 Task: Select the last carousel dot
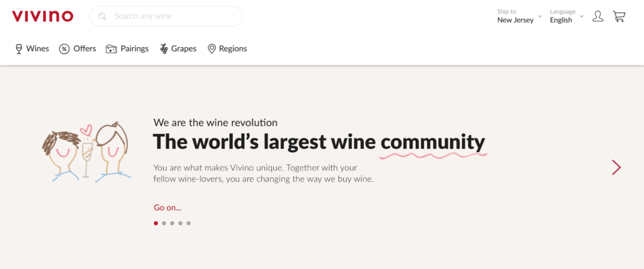tap(188, 223)
